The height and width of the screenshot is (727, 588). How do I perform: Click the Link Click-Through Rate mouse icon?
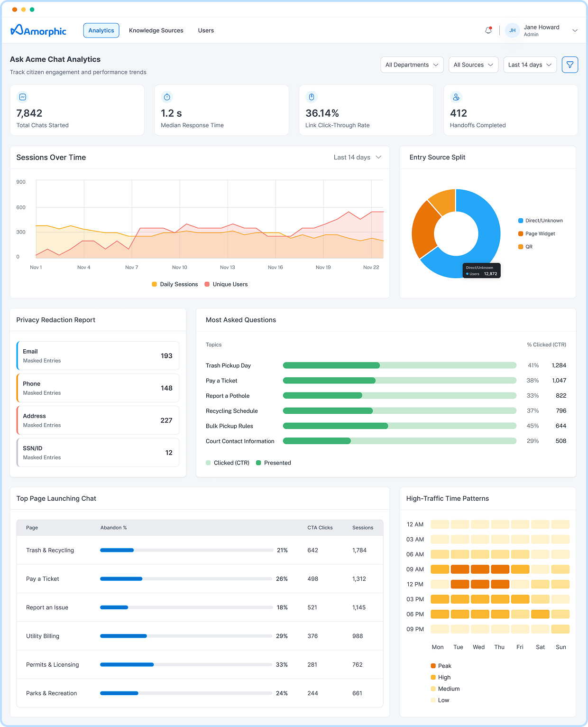[x=312, y=97]
